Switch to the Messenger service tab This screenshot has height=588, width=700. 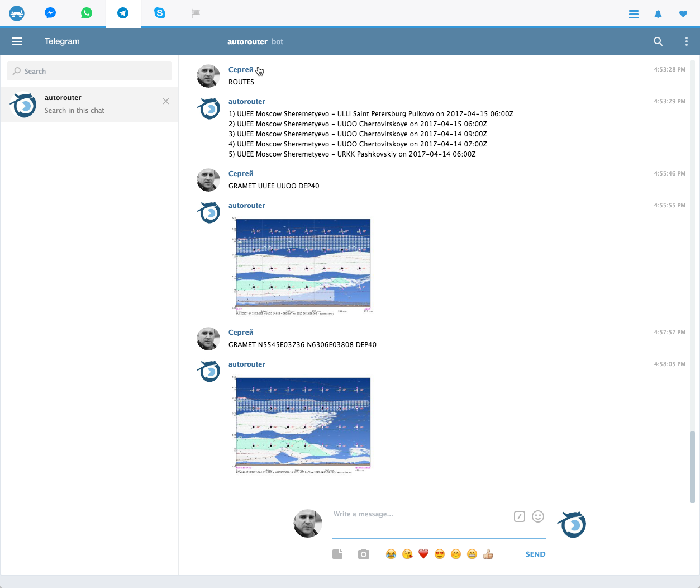pos(50,13)
